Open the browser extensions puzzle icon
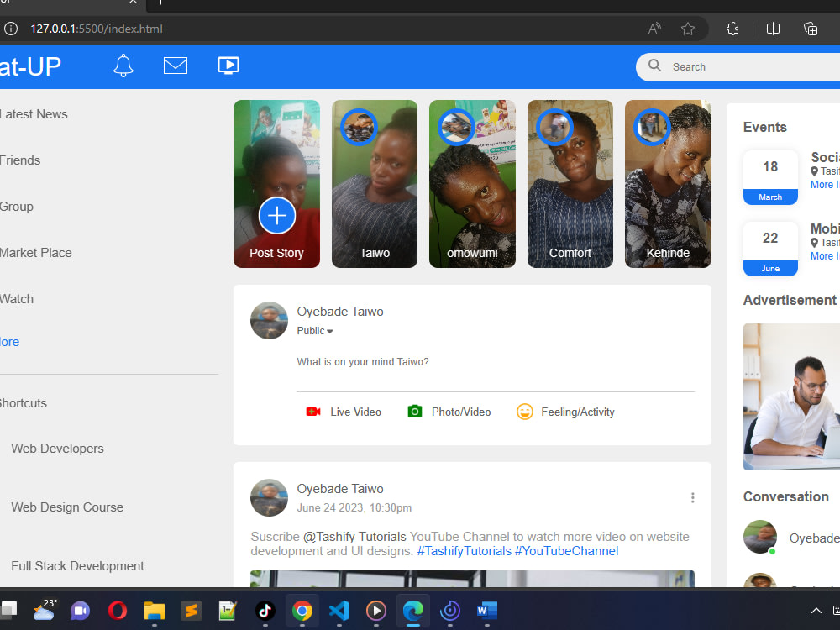The width and height of the screenshot is (840, 630). (732, 29)
